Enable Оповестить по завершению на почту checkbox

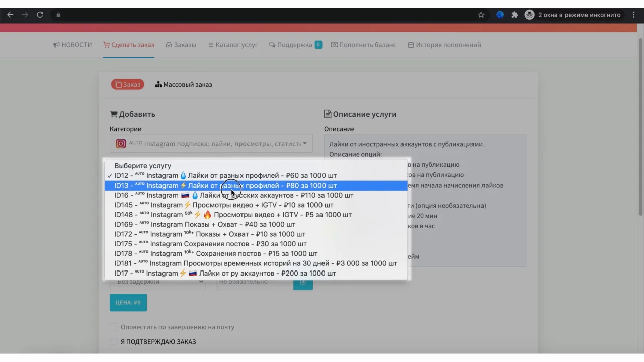point(114,327)
